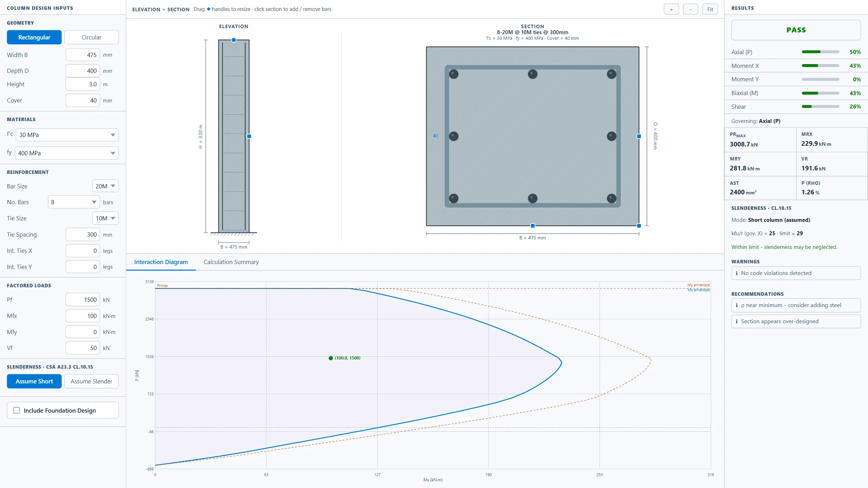Open the Bar Size 20M dropdown
The image size is (868, 488).
point(105,186)
